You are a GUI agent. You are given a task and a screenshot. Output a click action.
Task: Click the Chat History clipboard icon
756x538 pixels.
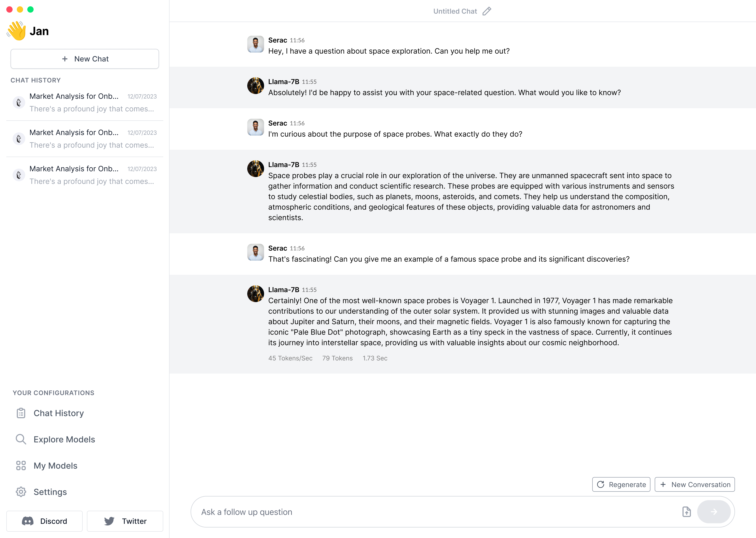click(x=21, y=413)
